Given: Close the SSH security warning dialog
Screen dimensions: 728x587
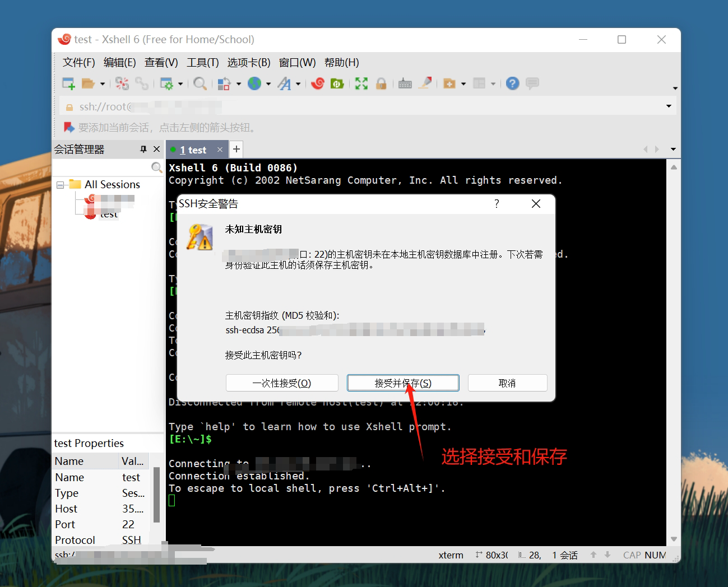Looking at the screenshot, I should (536, 203).
